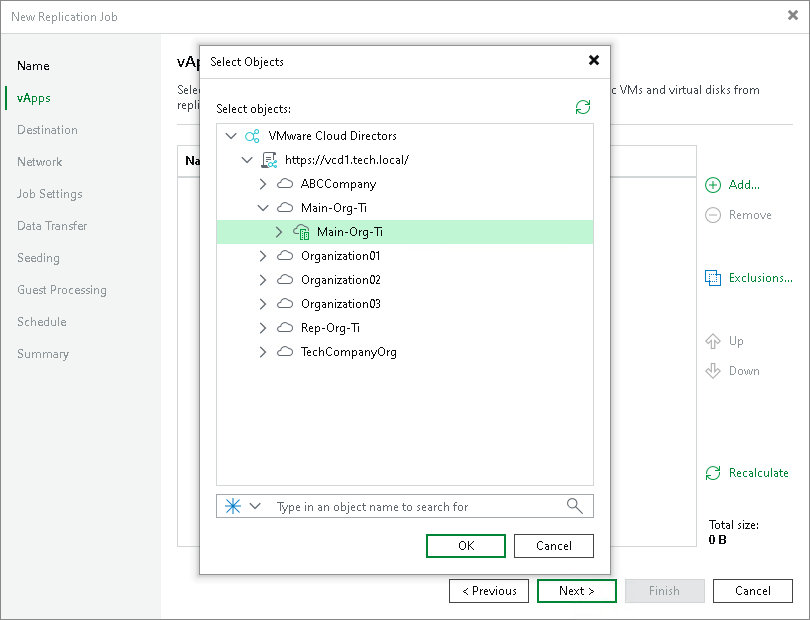The image size is (810, 620).
Task: Click the vcd1.tech.local server icon
Action: coord(269,160)
